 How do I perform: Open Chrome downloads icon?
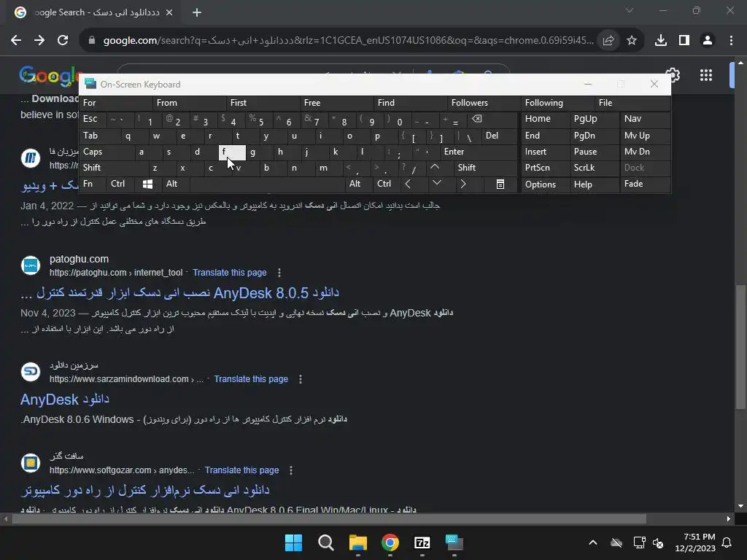pos(661,41)
